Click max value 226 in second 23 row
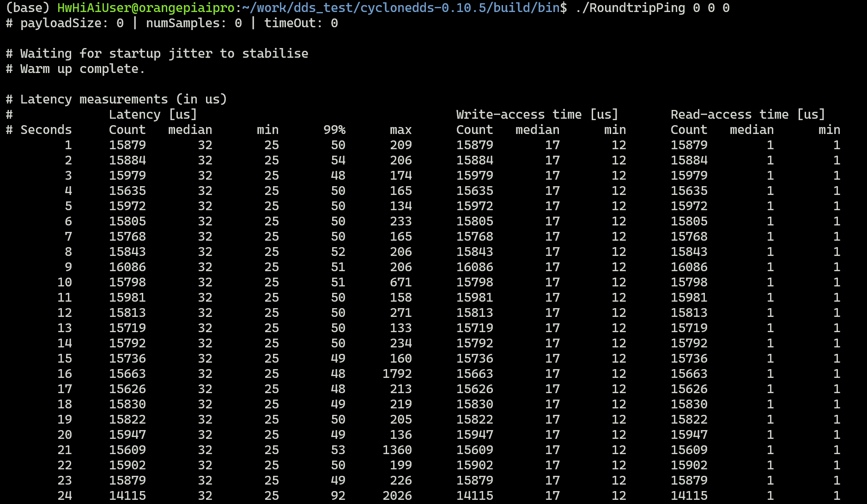Viewport: 867px width, 504px height. tap(401, 480)
